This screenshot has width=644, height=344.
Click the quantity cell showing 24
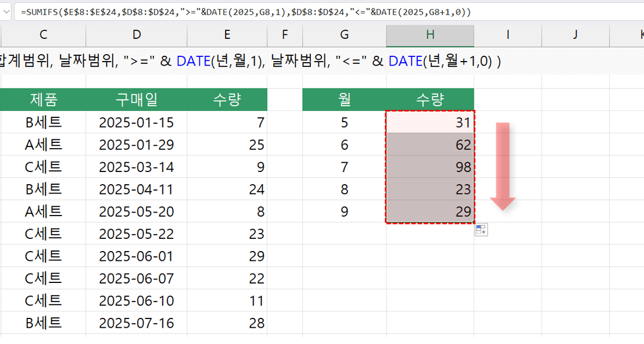(x=227, y=189)
